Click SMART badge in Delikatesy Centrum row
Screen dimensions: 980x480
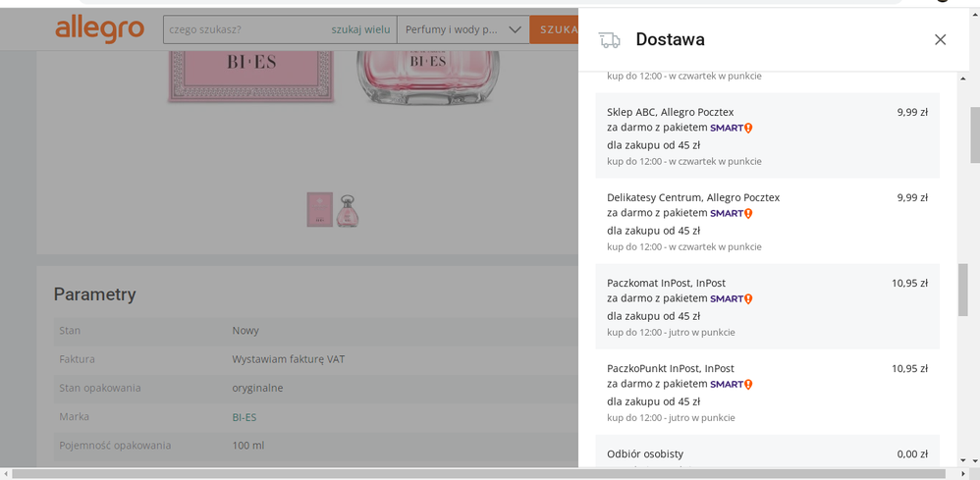pyautogui.click(x=732, y=214)
